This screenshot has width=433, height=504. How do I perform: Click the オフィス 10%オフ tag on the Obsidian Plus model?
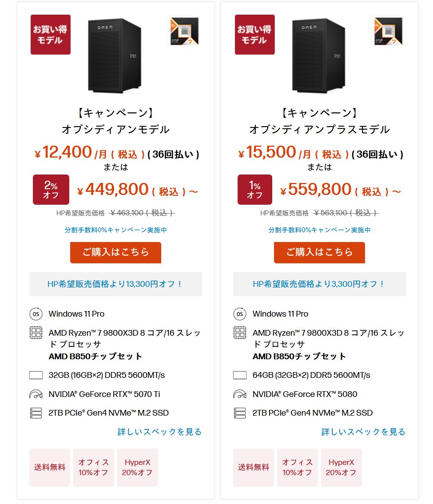click(x=297, y=467)
